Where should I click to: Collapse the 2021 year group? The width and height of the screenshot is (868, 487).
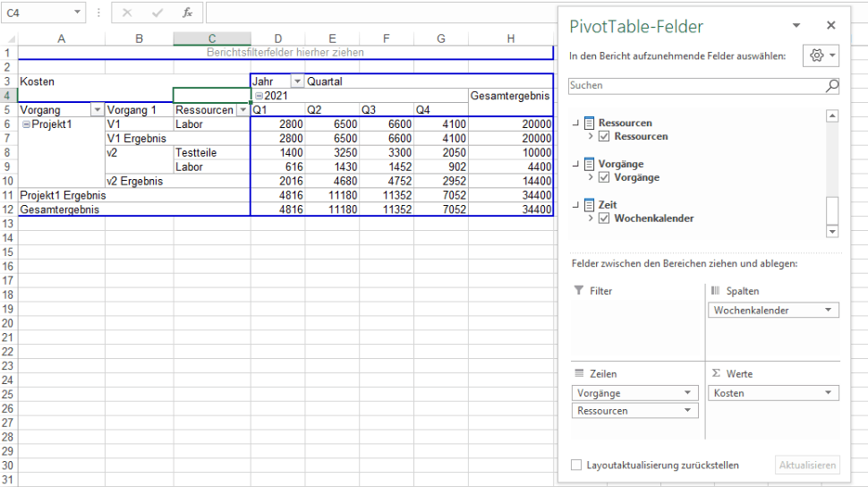[259, 96]
